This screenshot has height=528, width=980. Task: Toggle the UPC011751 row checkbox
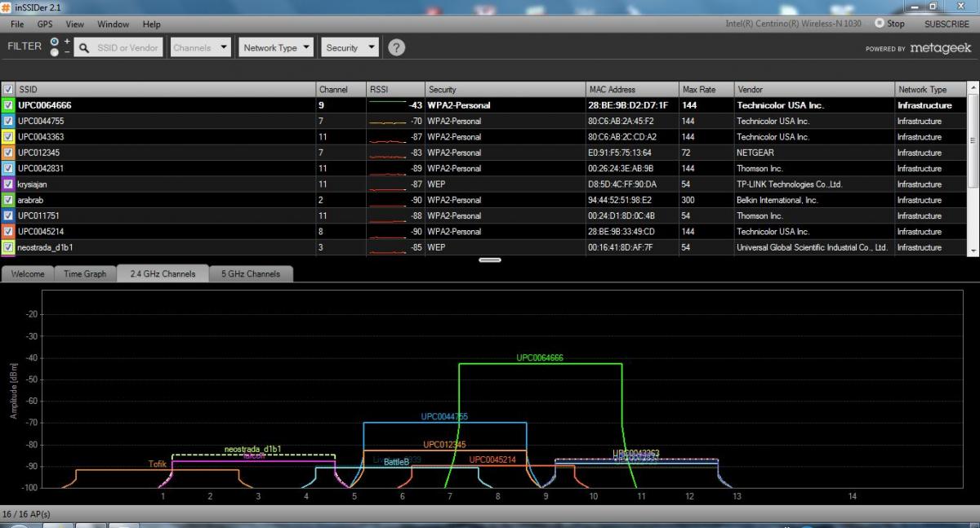coord(8,215)
